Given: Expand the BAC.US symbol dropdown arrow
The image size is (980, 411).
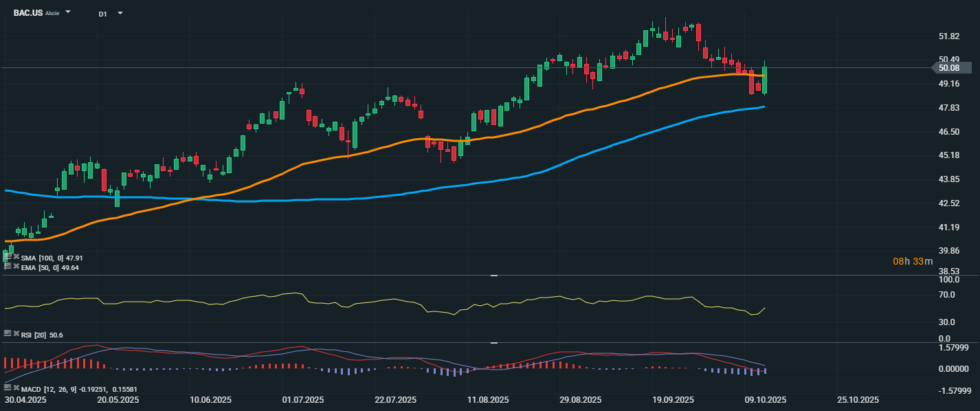Looking at the screenshot, I should pyautogui.click(x=67, y=13).
